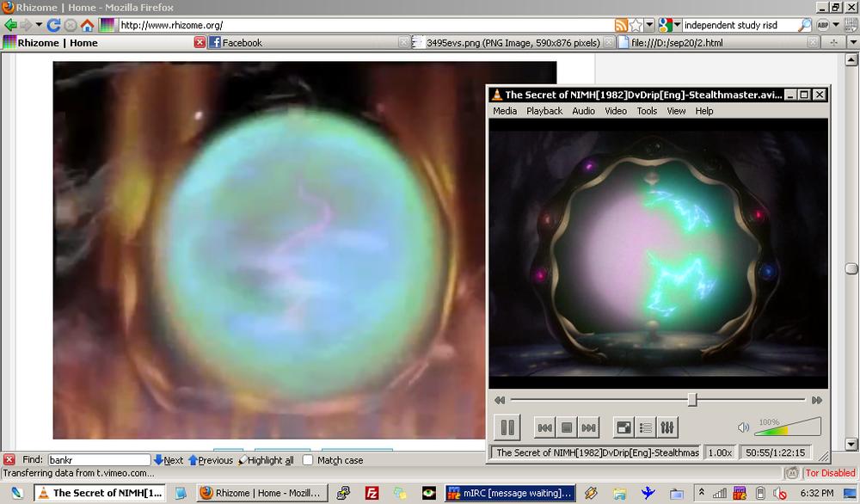Switch to the 3495evs.png tab

[x=513, y=42]
